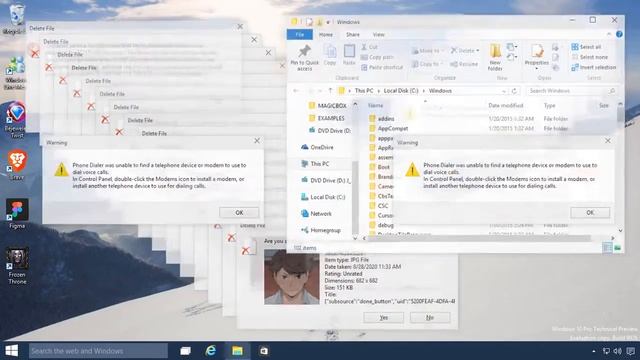Click the Search the web and Windows box

coord(98,351)
